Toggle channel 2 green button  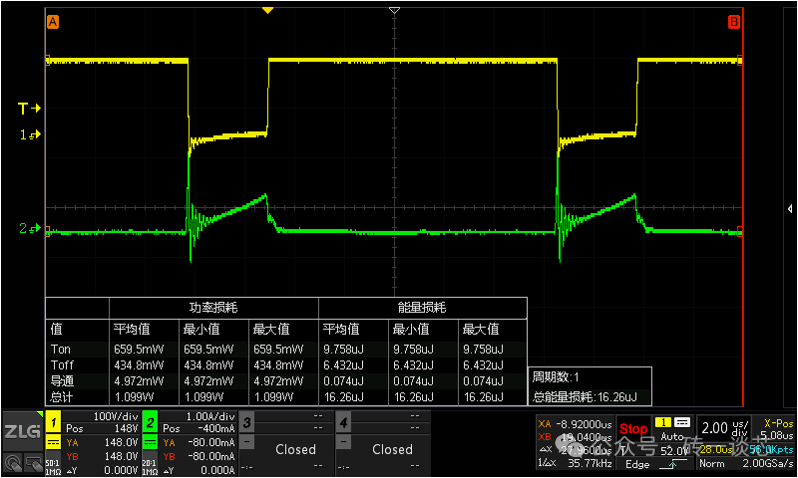(x=149, y=421)
